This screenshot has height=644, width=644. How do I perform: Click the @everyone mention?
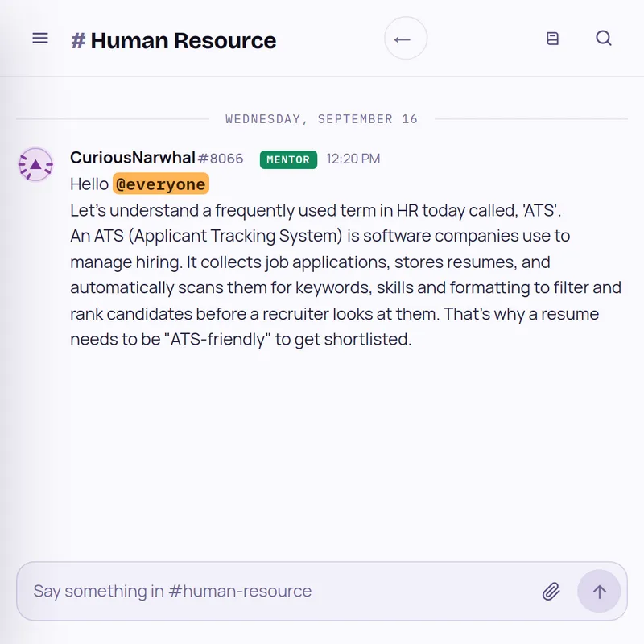point(161,184)
